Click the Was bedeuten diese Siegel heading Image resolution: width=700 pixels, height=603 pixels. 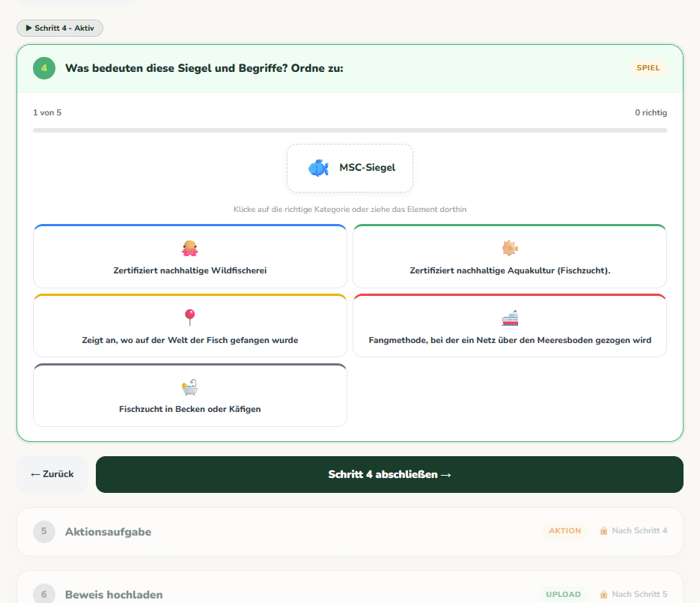[x=204, y=68]
